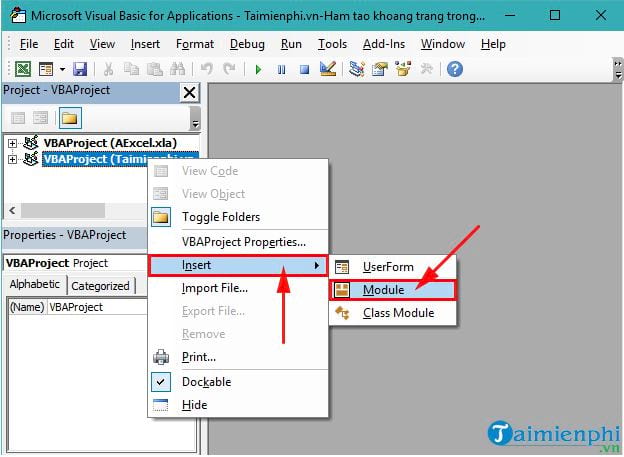Toggle Design Mode toolbar icon
Screen dimensions: 624x457
point(328,69)
